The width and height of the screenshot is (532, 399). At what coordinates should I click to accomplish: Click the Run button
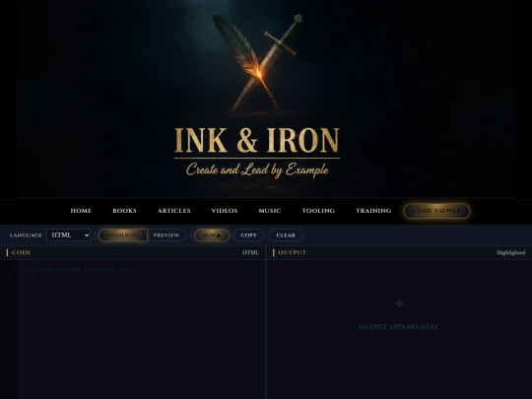point(212,235)
